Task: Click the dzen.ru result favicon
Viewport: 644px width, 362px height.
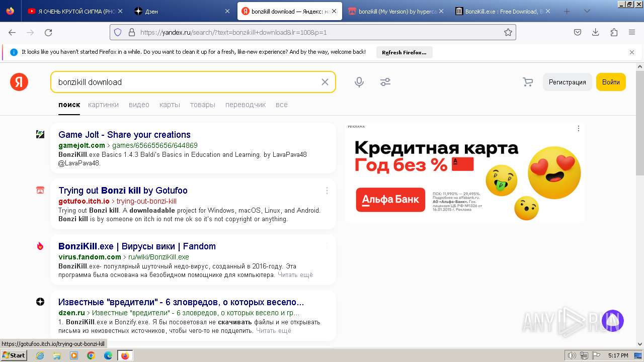Action: [40, 302]
